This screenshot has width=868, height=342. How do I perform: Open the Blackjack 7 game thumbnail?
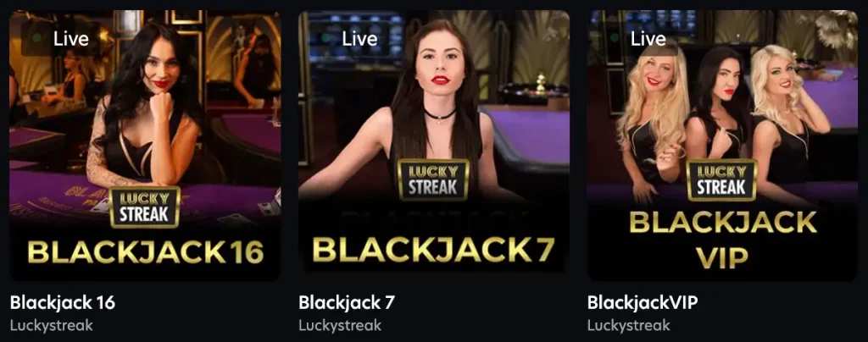434,146
